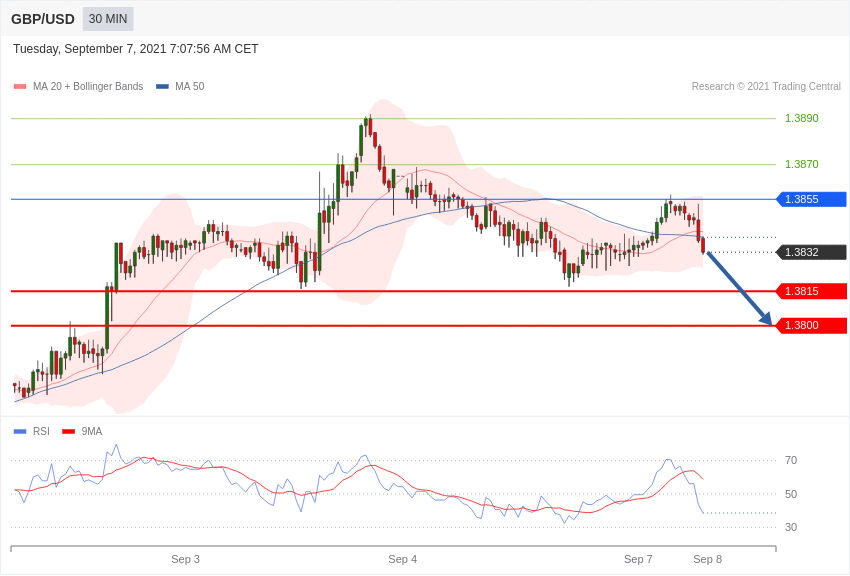The width and height of the screenshot is (850, 576).
Task: Click the Research © 2021 Trading Central credit
Action: point(766,86)
